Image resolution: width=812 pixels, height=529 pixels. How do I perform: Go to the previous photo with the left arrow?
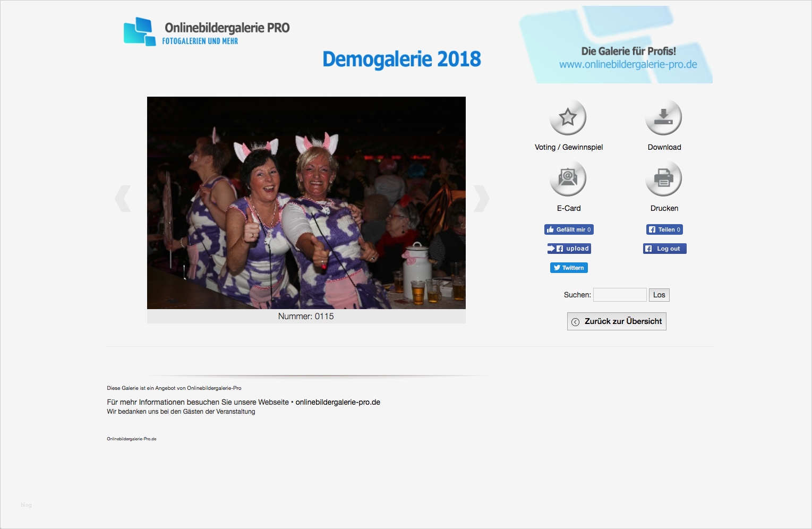[x=123, y=198]
